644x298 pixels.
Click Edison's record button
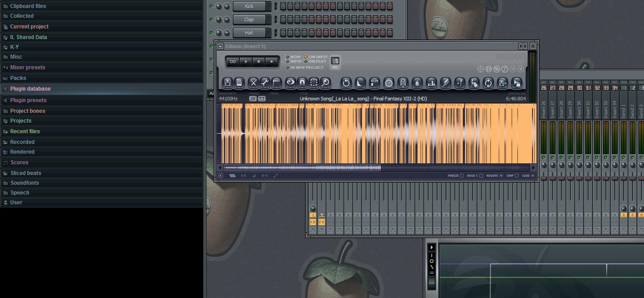coord(272,62)
